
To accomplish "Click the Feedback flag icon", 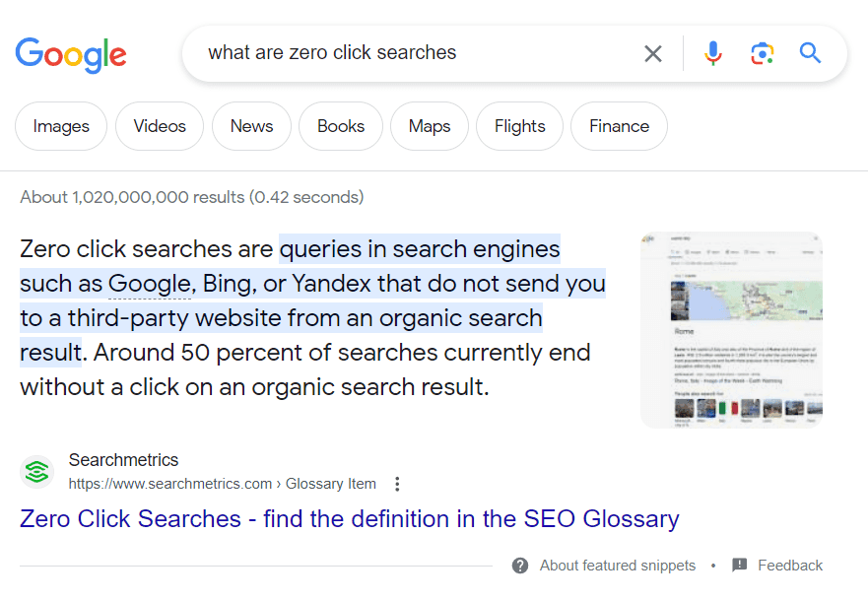I will (740, 566).
